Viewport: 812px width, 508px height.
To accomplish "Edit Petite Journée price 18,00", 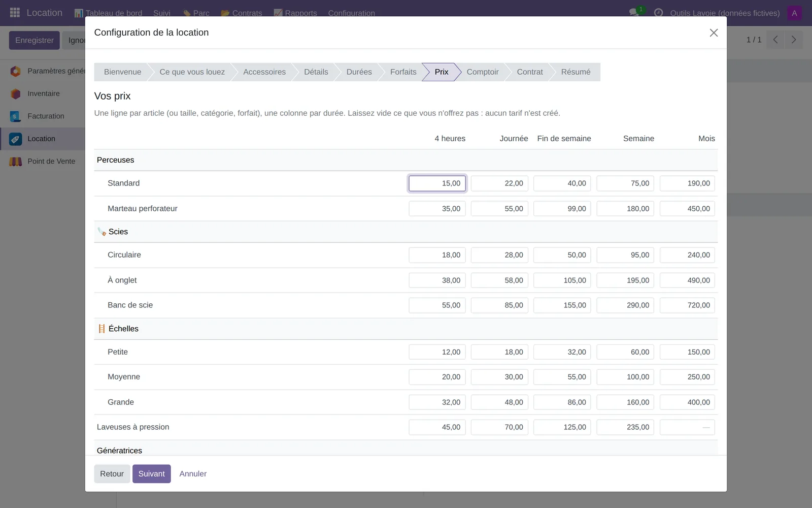I will pyautogui.click(x=499, y=352).
